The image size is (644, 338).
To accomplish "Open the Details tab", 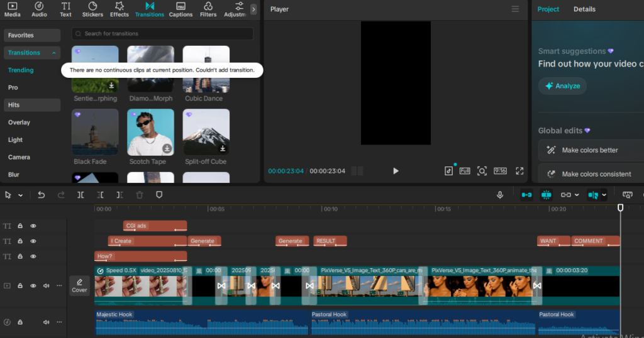I will click(x=584, y=9).
